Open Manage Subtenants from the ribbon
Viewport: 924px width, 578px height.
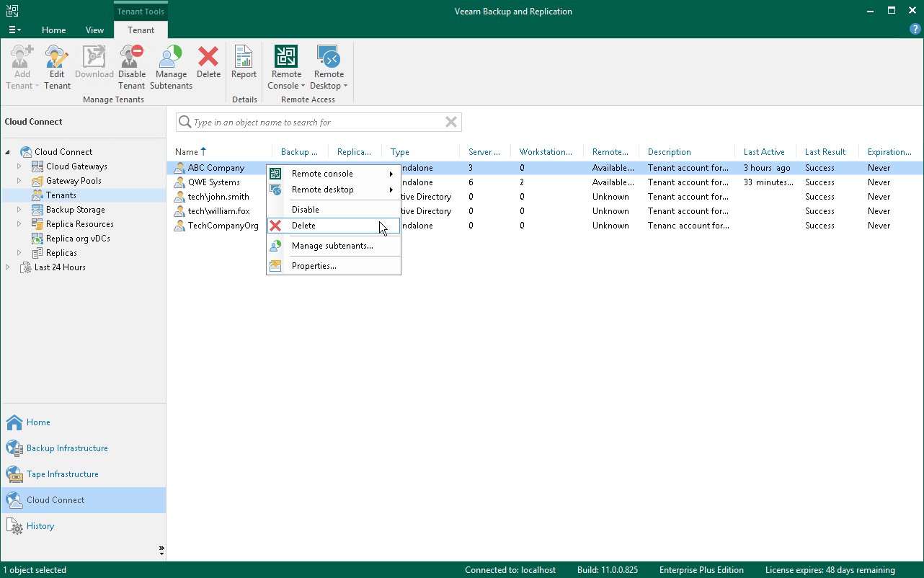171,57
